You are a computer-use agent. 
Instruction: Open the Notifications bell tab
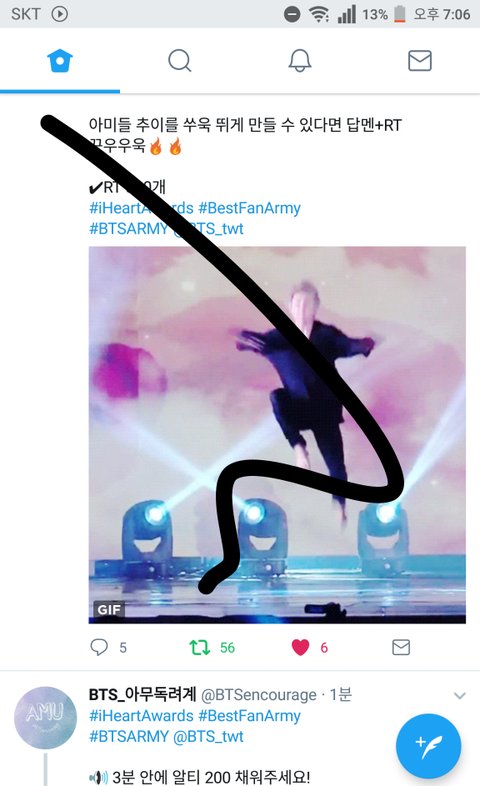click(300, 61)
